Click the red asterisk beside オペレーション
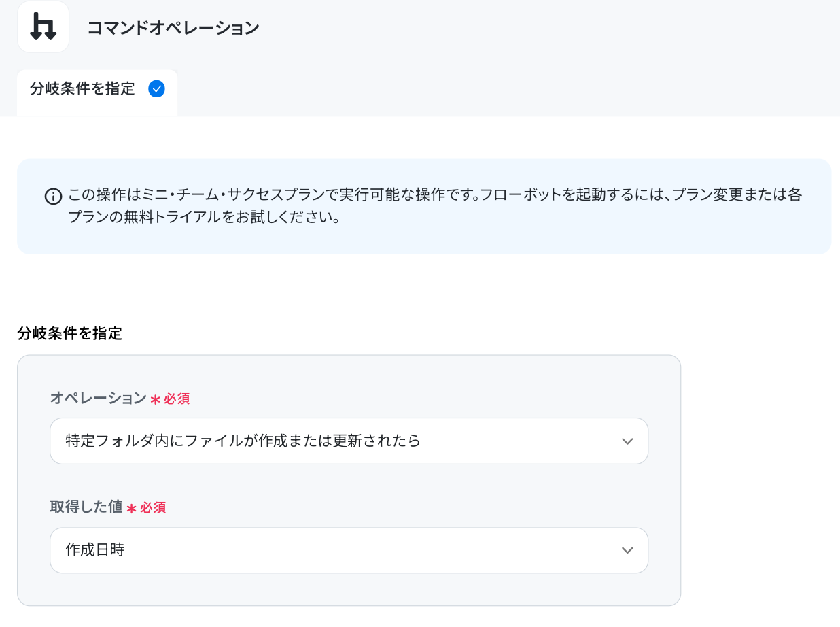840x627 pixels. click(155, 399)
